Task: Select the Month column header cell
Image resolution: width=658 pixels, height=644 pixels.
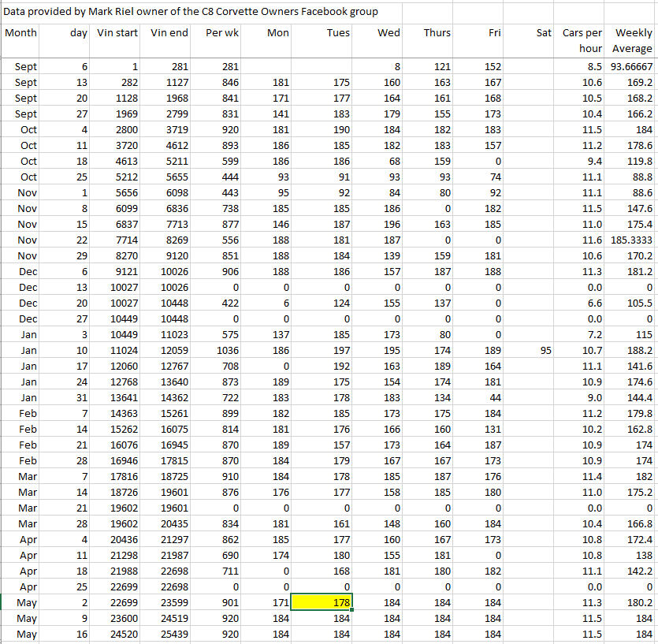Action: pos(20,33)
